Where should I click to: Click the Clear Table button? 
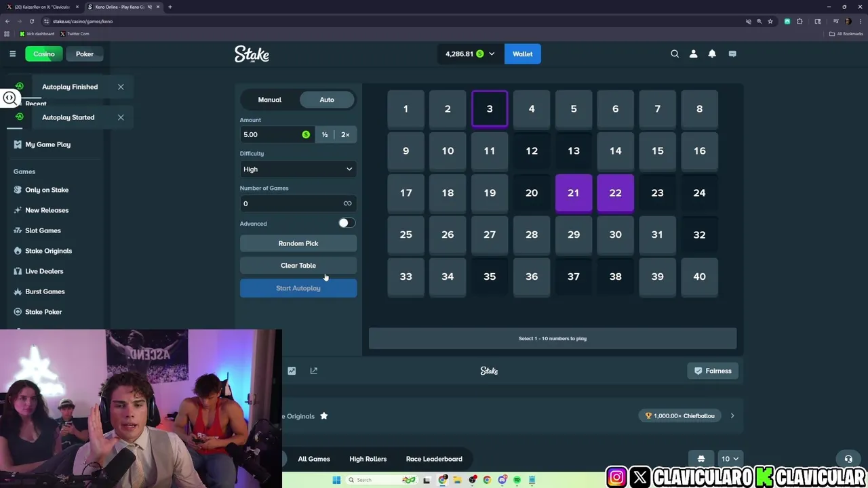click(298, 266)
